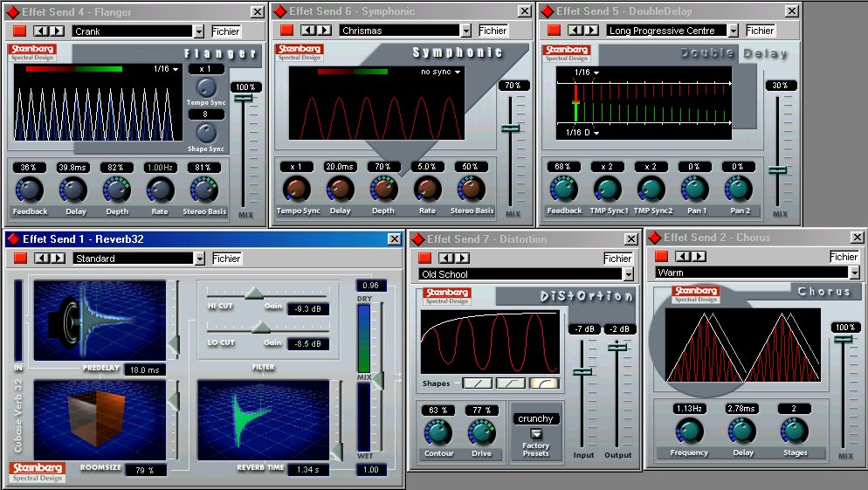This screenshot has width=868, height=490.
Task: Click the Reverb32 LO CUT slider handle
Action: [x=261, y=328]
